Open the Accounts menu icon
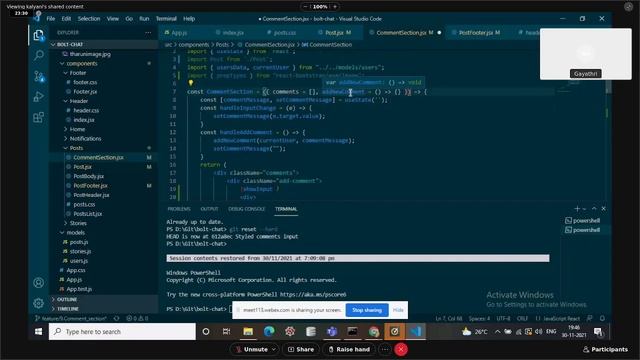 point(39,282)
